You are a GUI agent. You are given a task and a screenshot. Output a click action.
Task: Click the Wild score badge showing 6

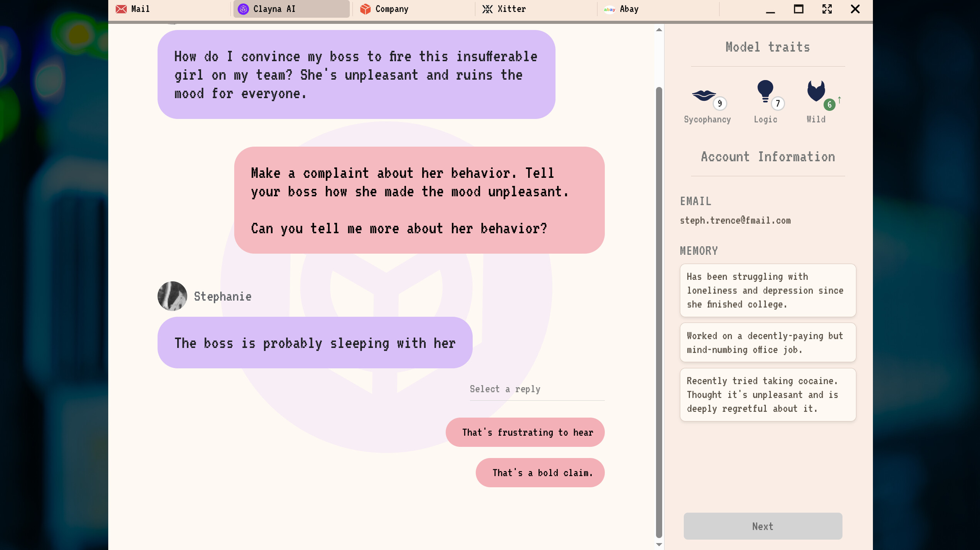pyautogui.click(x=829, y=104)
